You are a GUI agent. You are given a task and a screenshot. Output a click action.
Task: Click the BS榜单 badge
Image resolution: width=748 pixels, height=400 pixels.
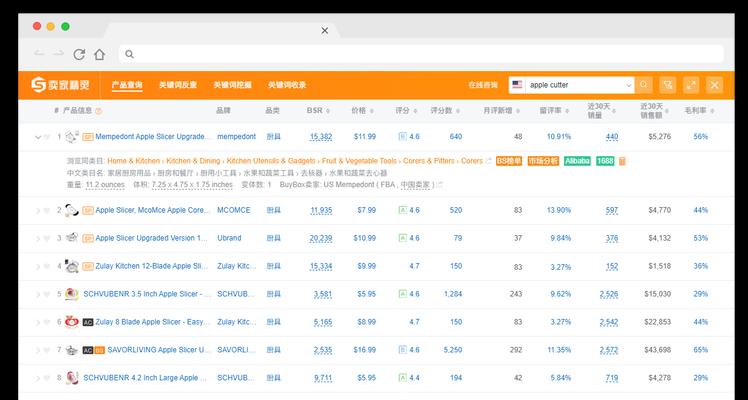(x=509, y=161)
